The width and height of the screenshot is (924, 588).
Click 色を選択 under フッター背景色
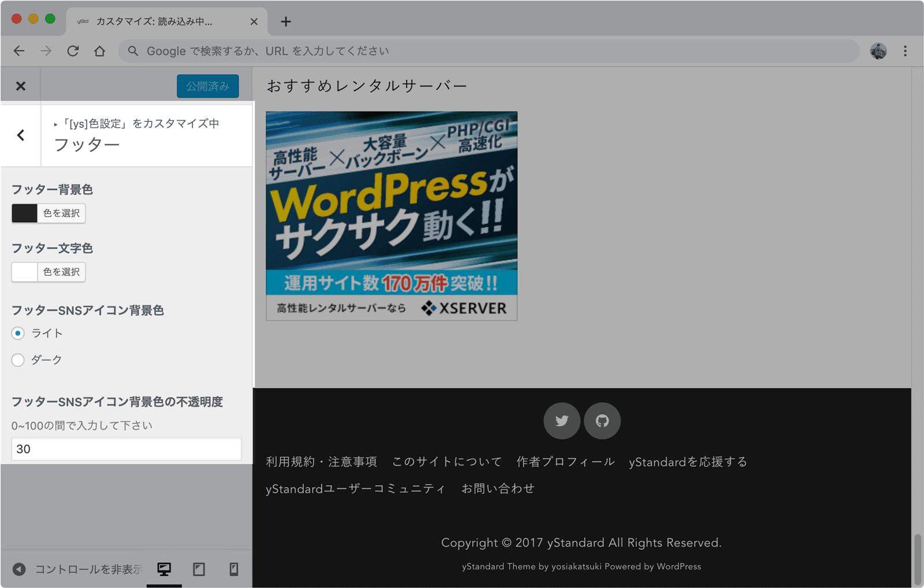click(61, 214)
